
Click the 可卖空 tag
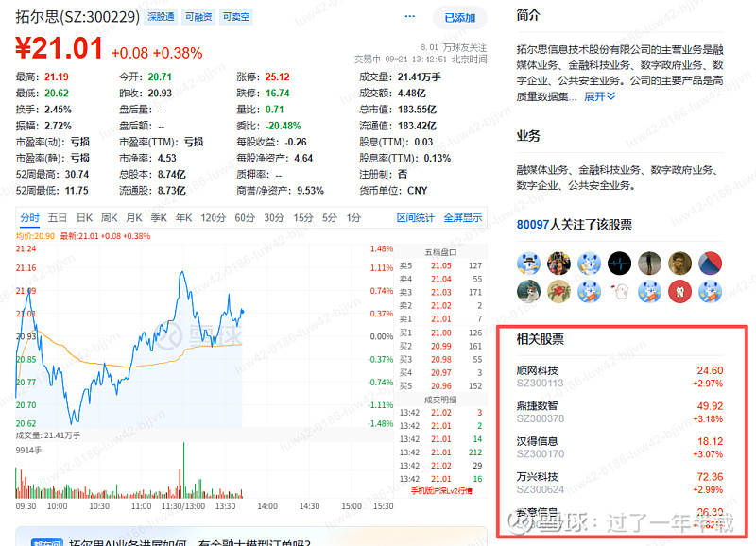(236, 17)
